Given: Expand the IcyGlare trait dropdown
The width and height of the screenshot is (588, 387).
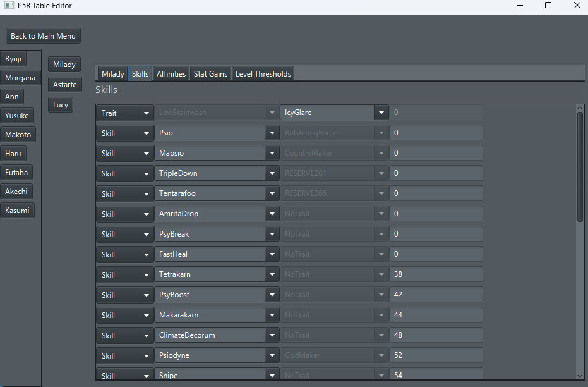Looking at the screenshot, I should 381,113.
